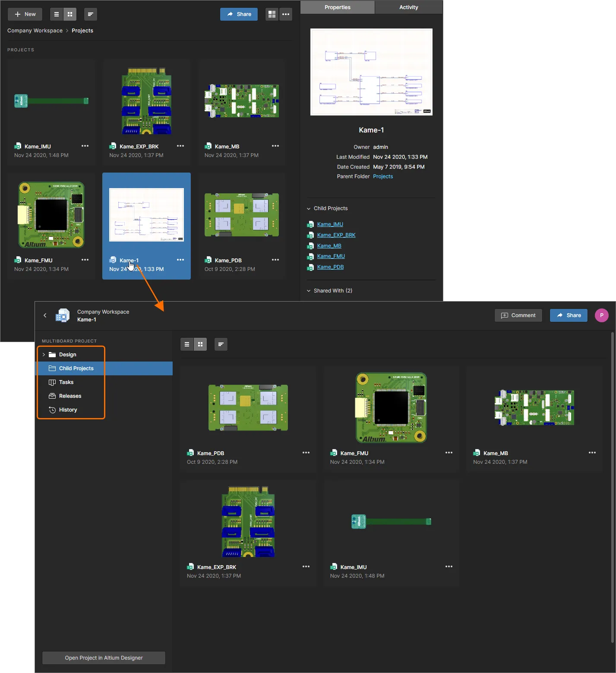Open the Kame_PDB child project link
The height and width of the screenshot is (673, 616).
coord(331,267)
